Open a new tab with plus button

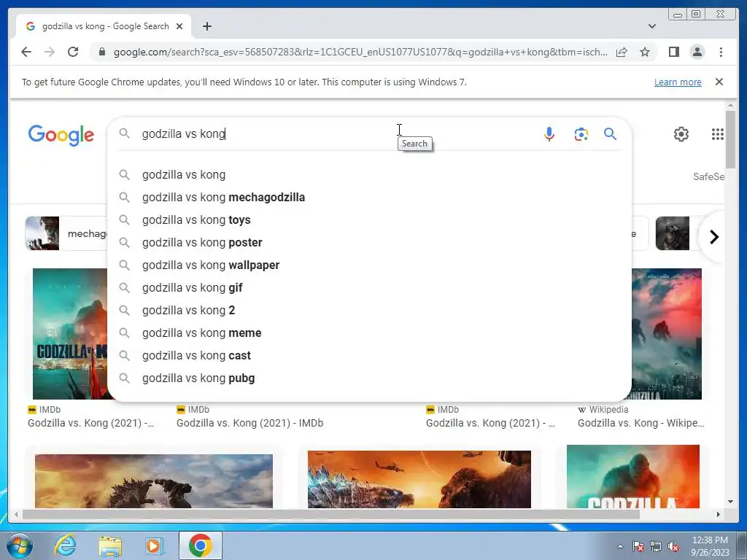(x=206, y=26)
